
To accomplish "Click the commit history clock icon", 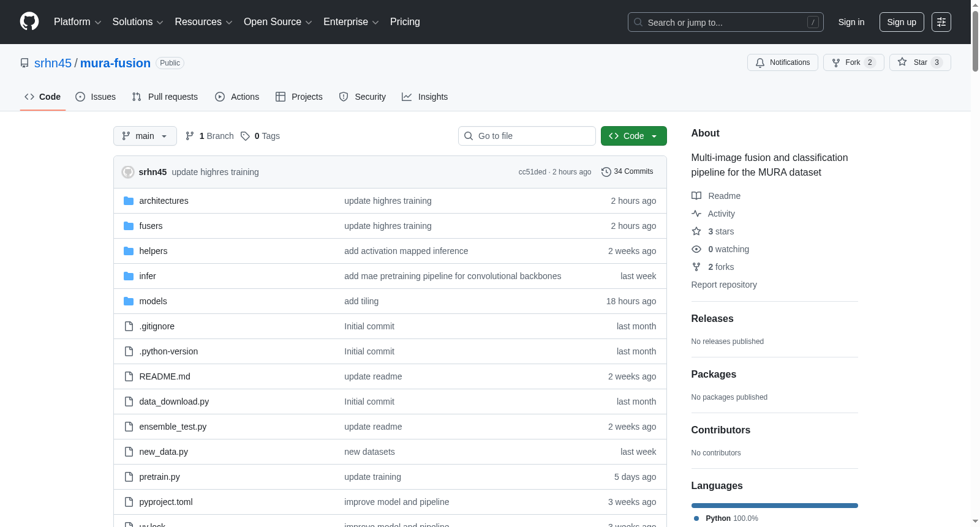I will point(606,172).
